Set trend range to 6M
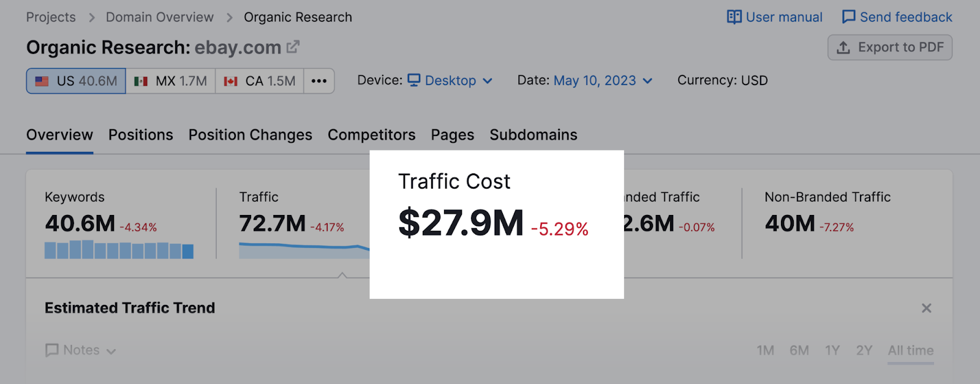The image size is (980, 384). [x=799, y=350]
